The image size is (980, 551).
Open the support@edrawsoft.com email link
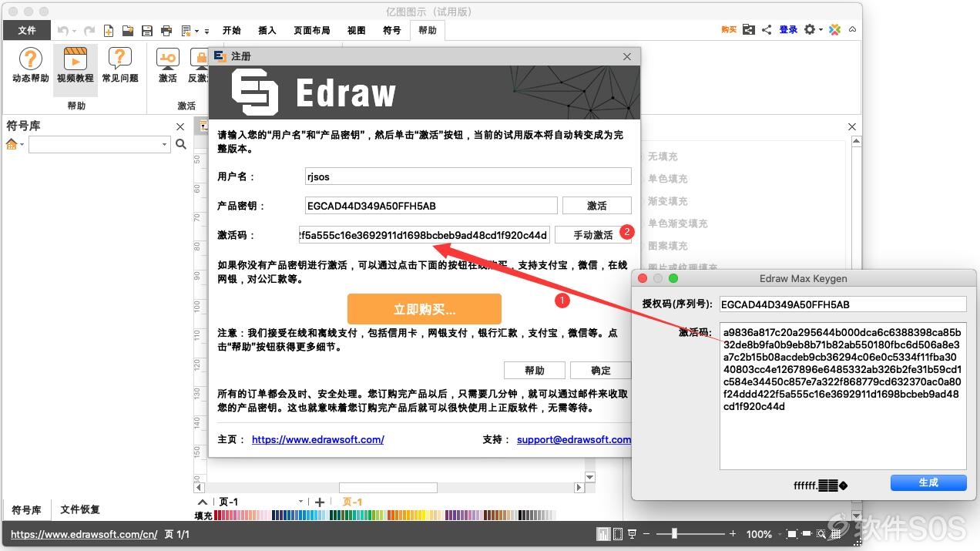pos(574,439)
